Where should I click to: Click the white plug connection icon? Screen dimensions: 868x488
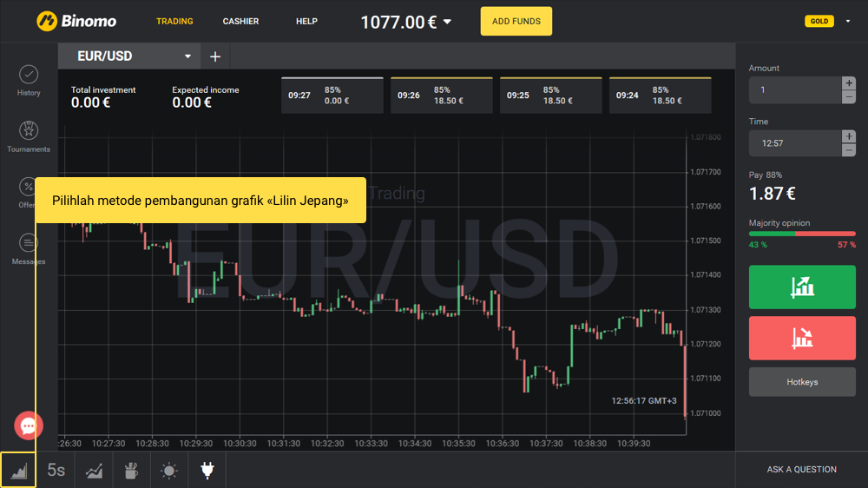pyautogui.click(x=207, y=470)
